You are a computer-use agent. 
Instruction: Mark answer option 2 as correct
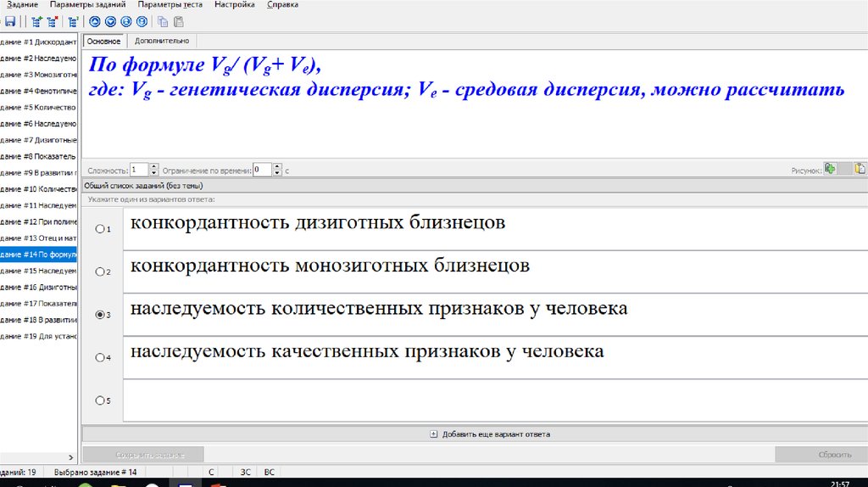100,271
